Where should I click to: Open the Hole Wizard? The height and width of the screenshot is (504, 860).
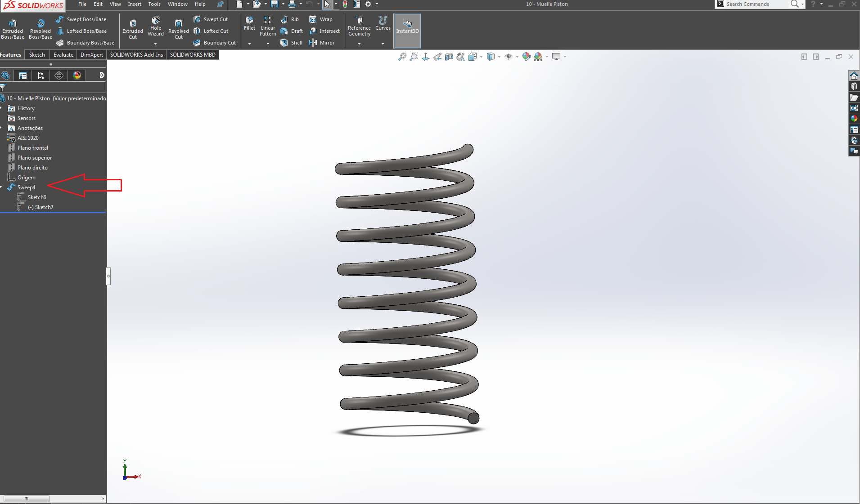(155, 27)
